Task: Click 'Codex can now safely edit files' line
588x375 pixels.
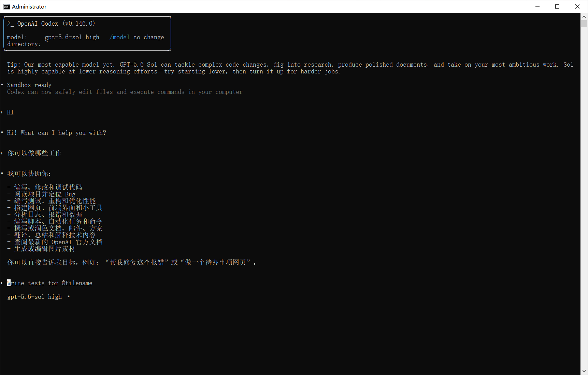Action: pyautogui.click(x=125, y=92)
